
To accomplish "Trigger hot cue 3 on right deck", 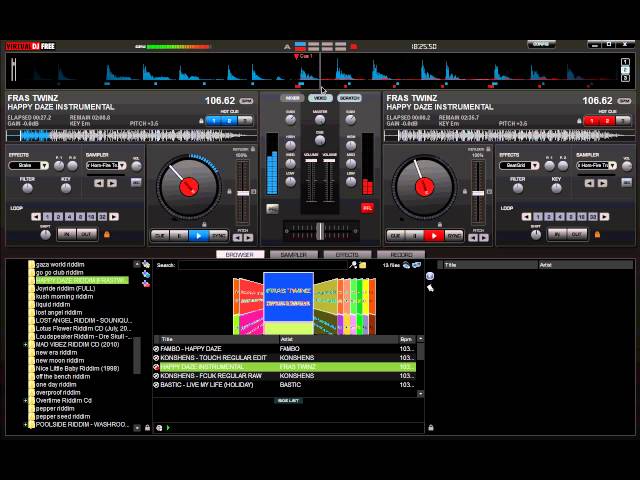I will (623, 121).
